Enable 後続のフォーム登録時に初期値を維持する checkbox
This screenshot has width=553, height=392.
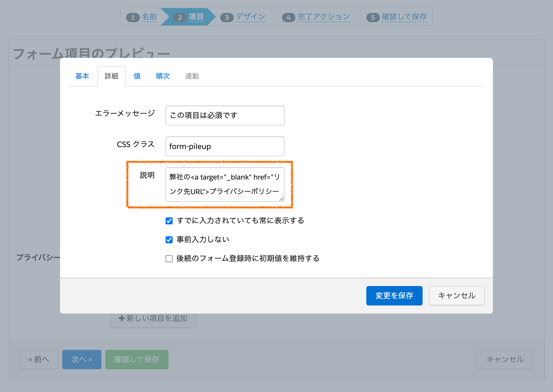pos(169,259)
